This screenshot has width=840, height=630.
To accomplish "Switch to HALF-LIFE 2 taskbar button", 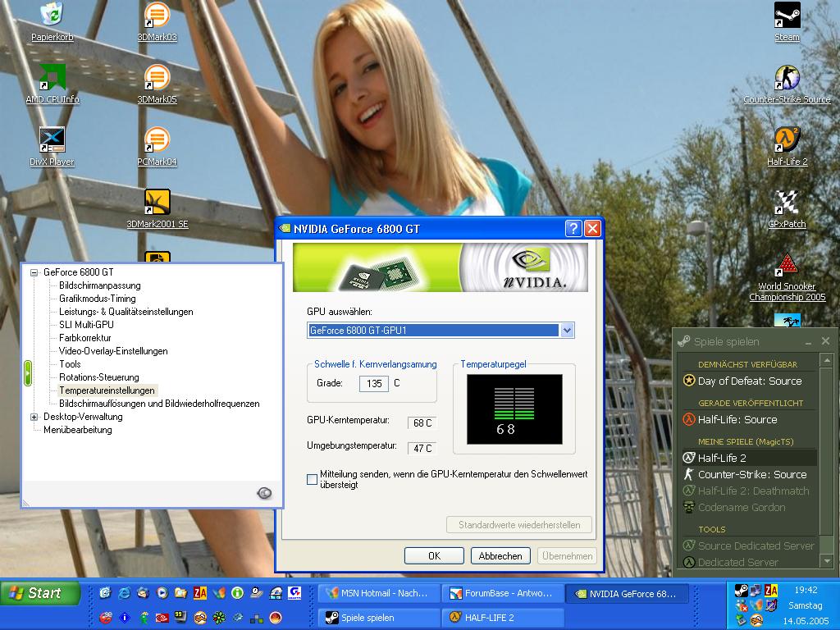I will [503, 618].
